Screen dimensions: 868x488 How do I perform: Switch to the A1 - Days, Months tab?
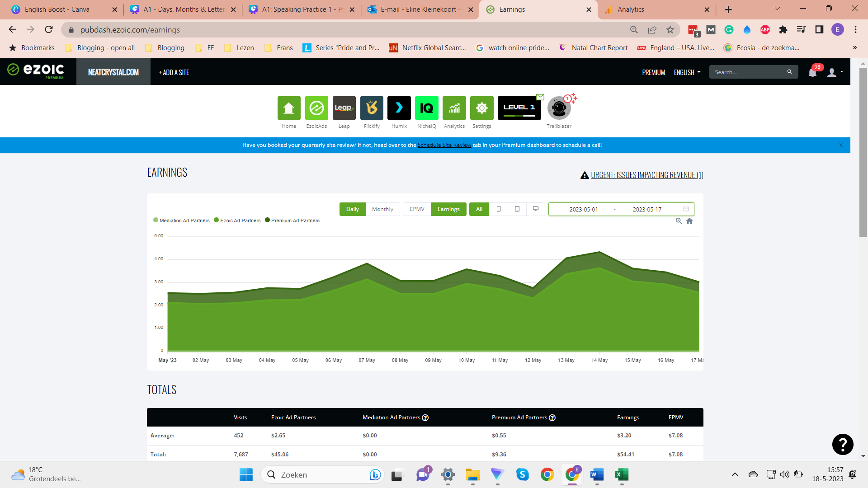coord(184,9)
